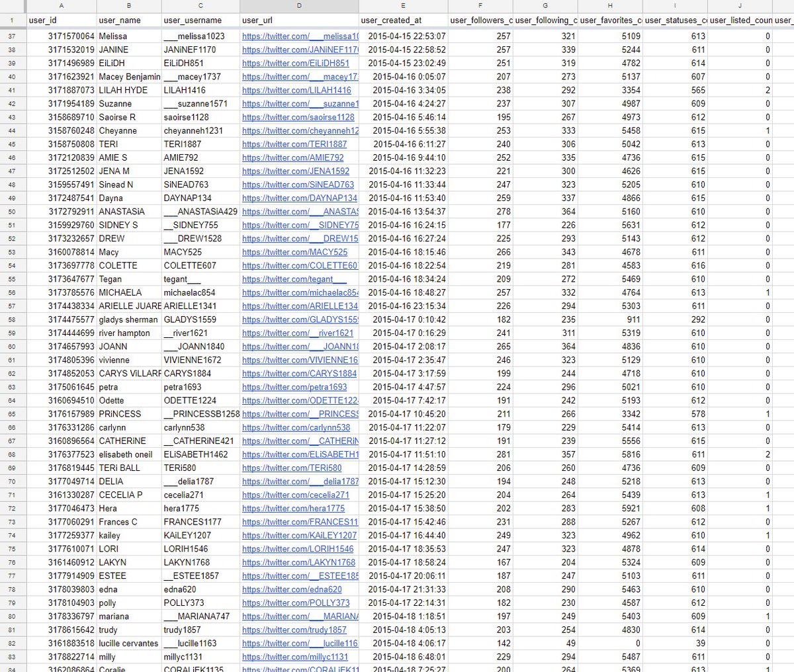
Task: Open Twitter link for cecelia271
Action: coord(296,495)
